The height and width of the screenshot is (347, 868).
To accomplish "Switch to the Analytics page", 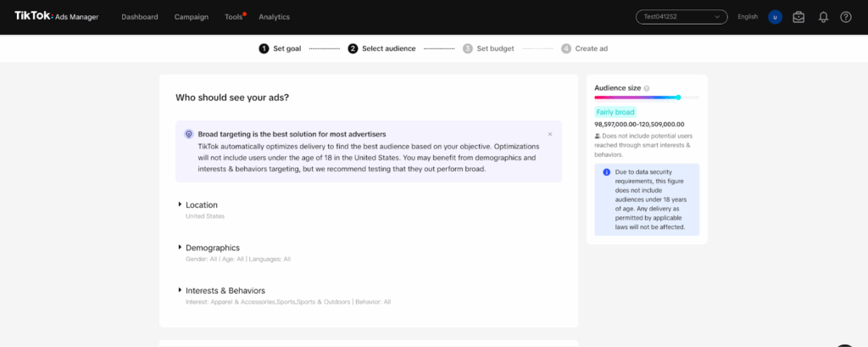I will (274, 17).
